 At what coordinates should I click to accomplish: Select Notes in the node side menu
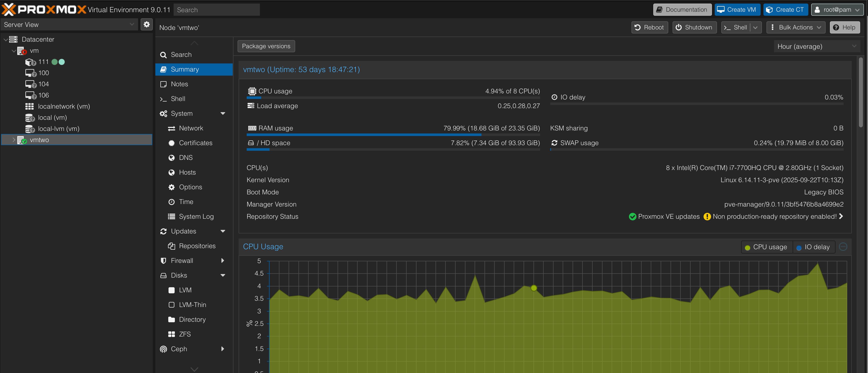179,84
